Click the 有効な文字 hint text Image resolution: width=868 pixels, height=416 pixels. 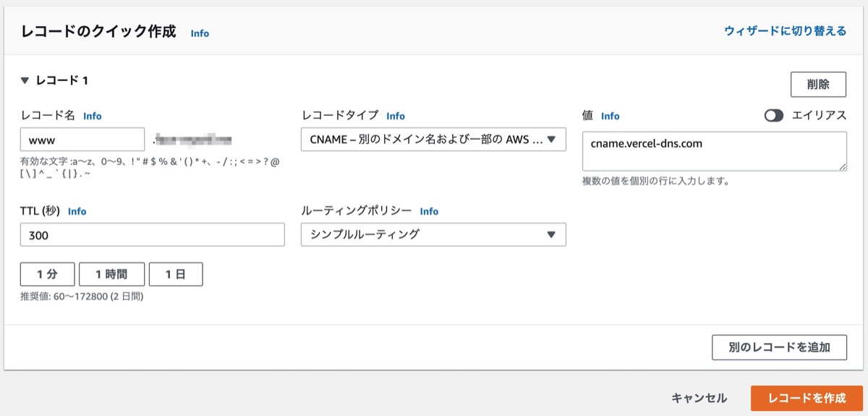point(150,168)
